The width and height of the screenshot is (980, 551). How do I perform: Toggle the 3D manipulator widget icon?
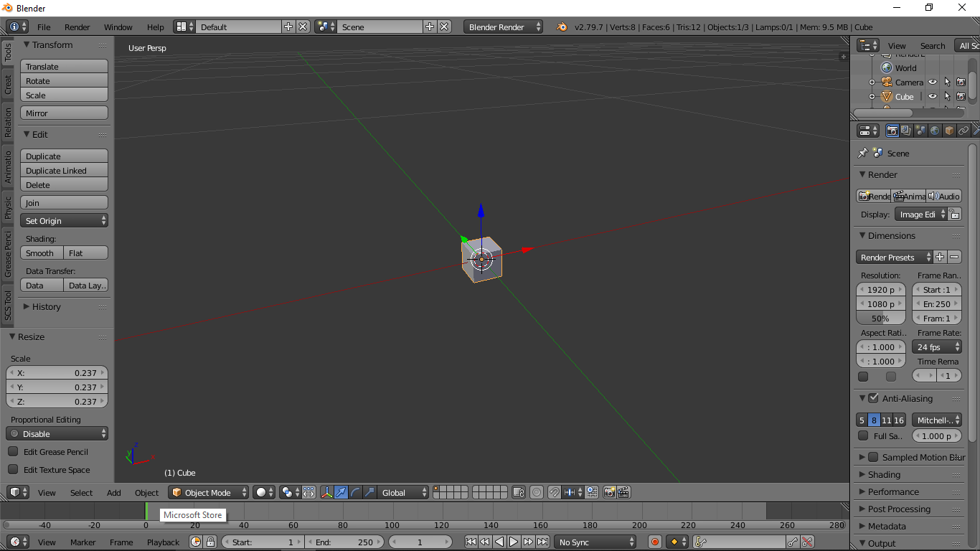click(326, 492)
